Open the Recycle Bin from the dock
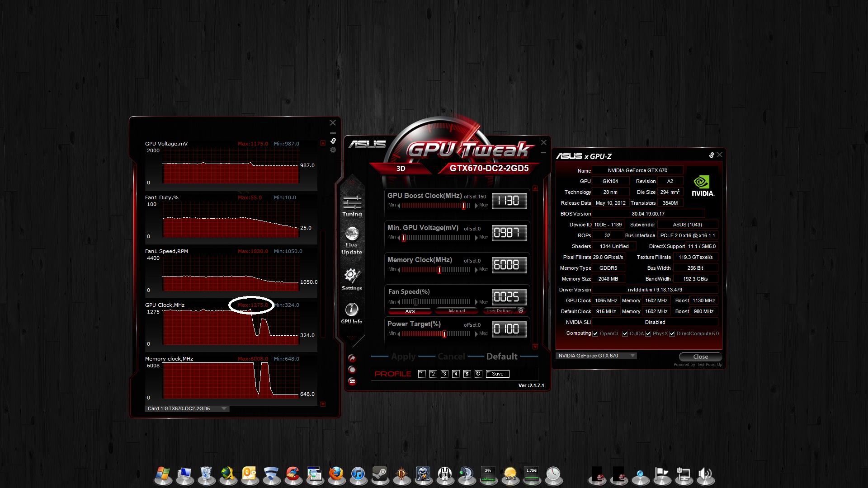The image size is (868, 488). [x=206, y=475]
